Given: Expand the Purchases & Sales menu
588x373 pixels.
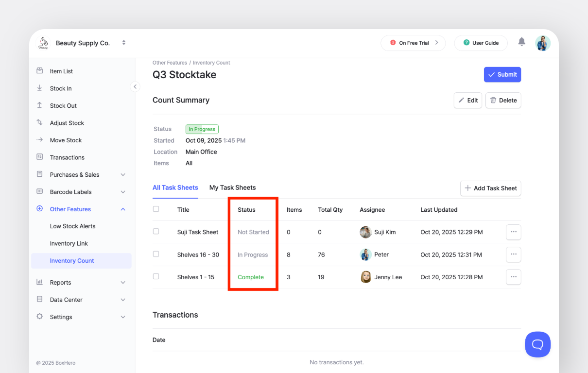Looking at the screenshot, I should pyautogui.click(x=123, y=175).
